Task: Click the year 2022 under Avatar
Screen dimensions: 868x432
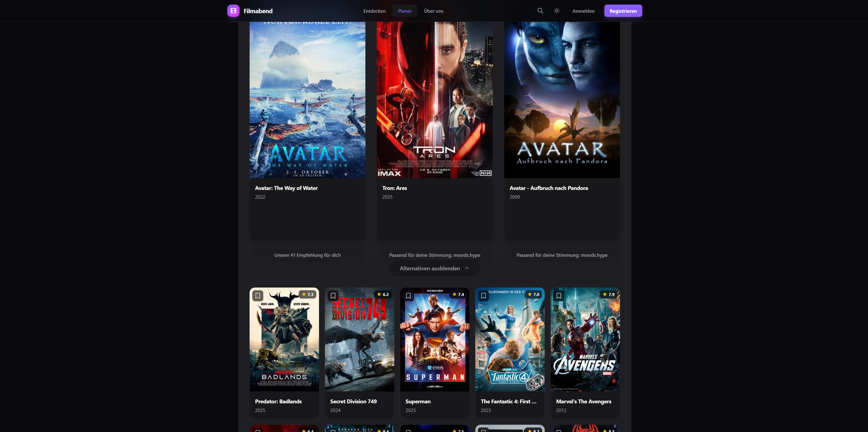Action: [260, 197]
